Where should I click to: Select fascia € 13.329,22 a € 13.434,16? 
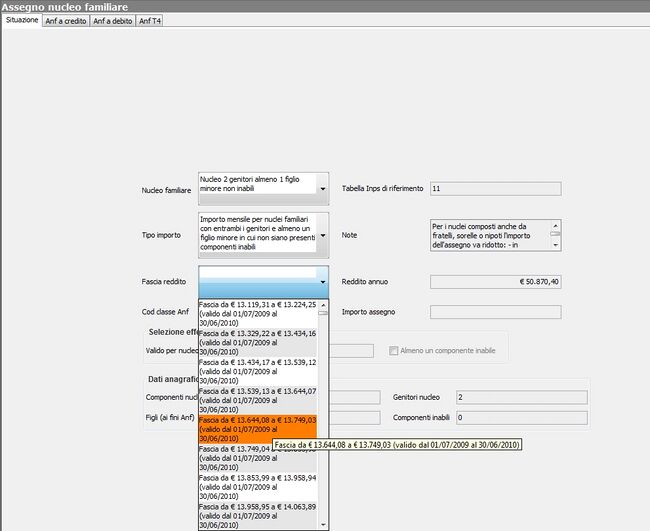click(257, 338)
